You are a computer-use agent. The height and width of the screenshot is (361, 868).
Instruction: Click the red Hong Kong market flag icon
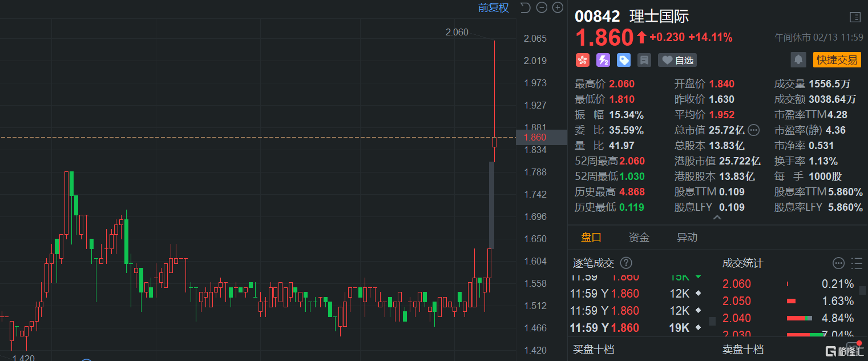582,60
